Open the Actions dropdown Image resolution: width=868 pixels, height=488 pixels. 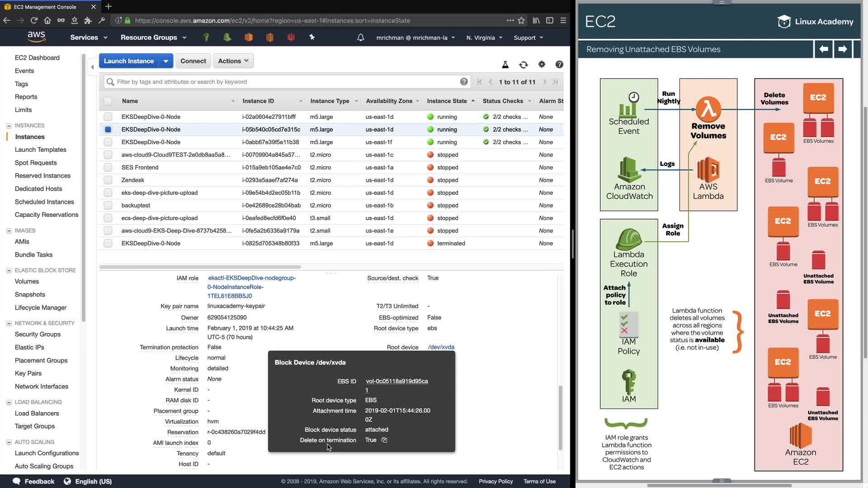233,61
